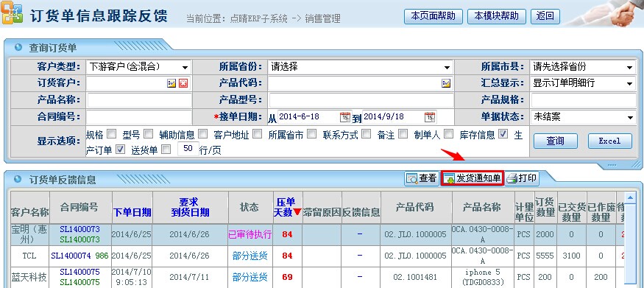Open contract link SL1400074

pos(71,256)
